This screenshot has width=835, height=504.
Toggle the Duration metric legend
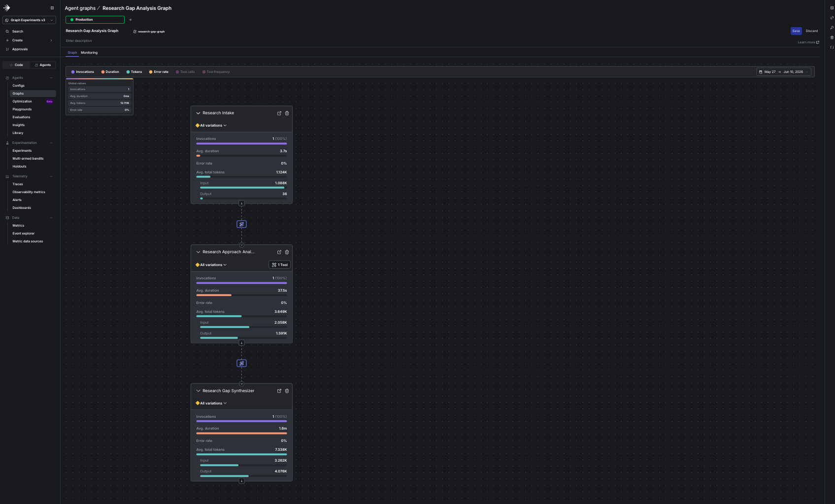click(x=110, y=72)
